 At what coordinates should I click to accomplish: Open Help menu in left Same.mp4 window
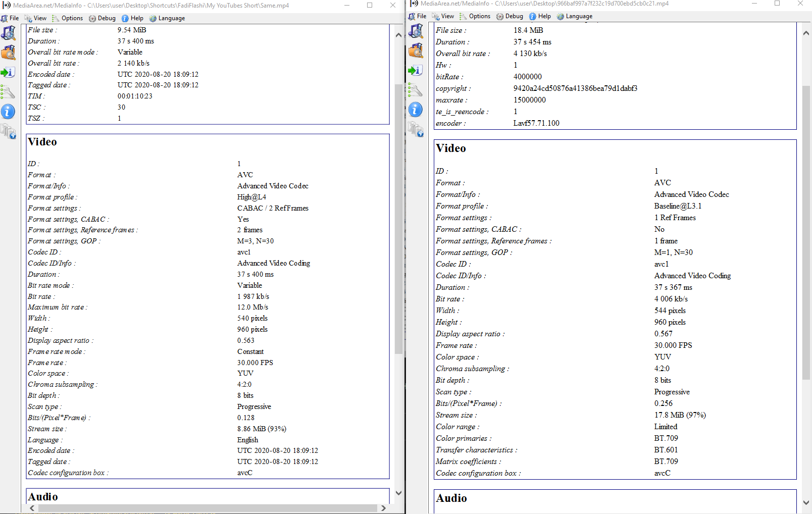pos(132,18)
